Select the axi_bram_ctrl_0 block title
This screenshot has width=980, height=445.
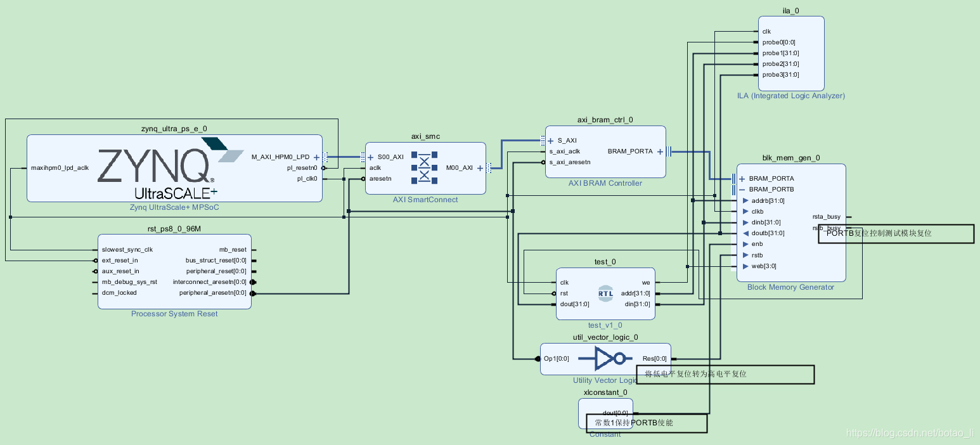(605, 120)
